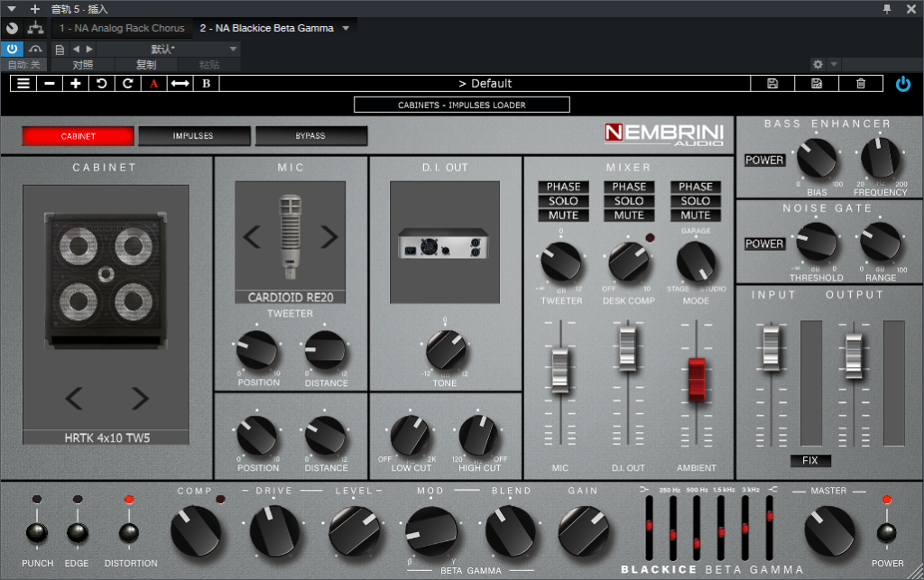Toggle the DISTORTION switch
Image resolution: width=924 pixels, height=580 pixels.
click(x=129, y=532)
